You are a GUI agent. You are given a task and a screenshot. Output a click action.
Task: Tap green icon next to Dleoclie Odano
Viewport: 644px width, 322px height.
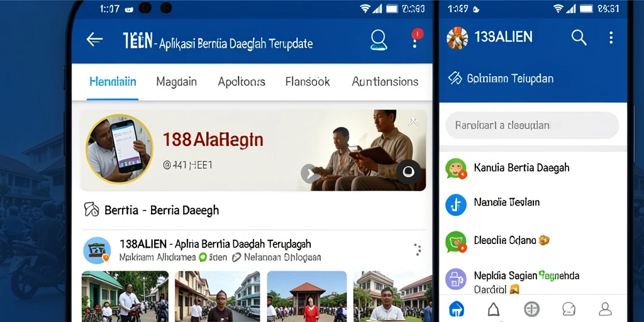(x=456, y=242)
